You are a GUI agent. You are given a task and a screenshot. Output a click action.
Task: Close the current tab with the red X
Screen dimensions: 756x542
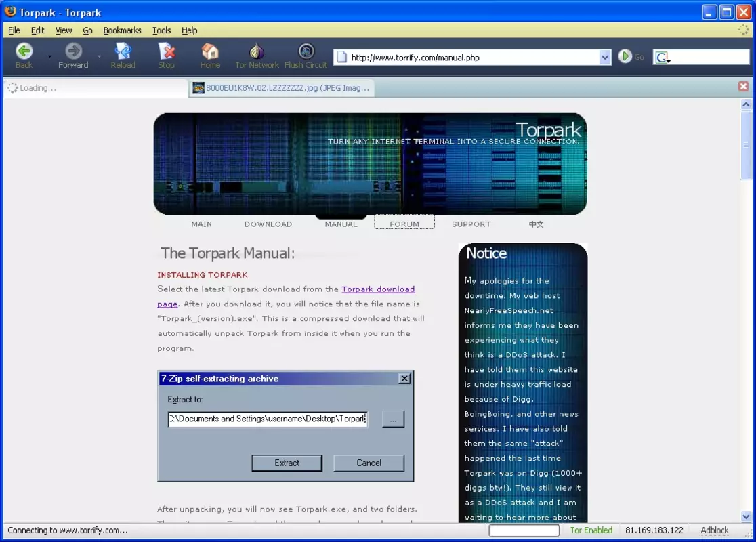[x=743, y=86]
